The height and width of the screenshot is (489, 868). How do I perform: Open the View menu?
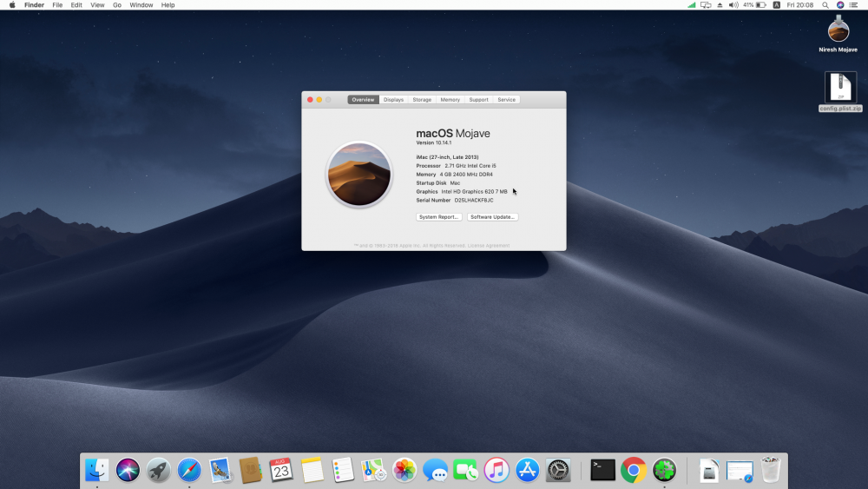click(97, 5)
